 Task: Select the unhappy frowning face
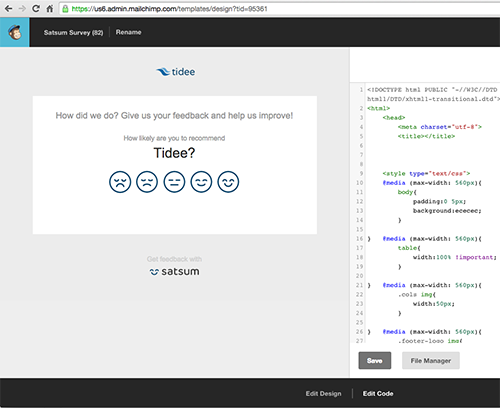(x=147, y=182)
